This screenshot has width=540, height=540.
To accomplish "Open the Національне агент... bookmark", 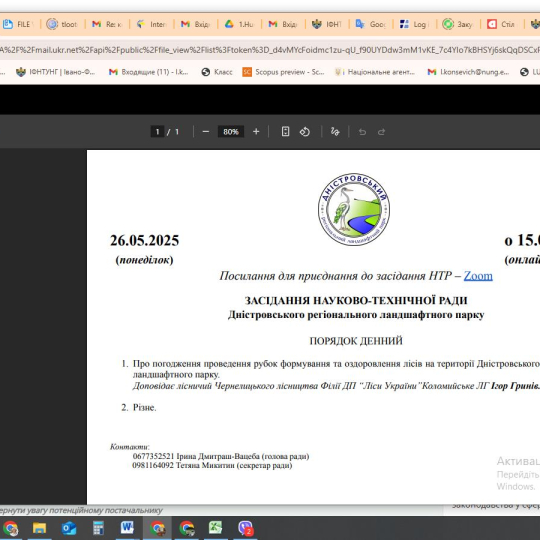I will [375, 72].
